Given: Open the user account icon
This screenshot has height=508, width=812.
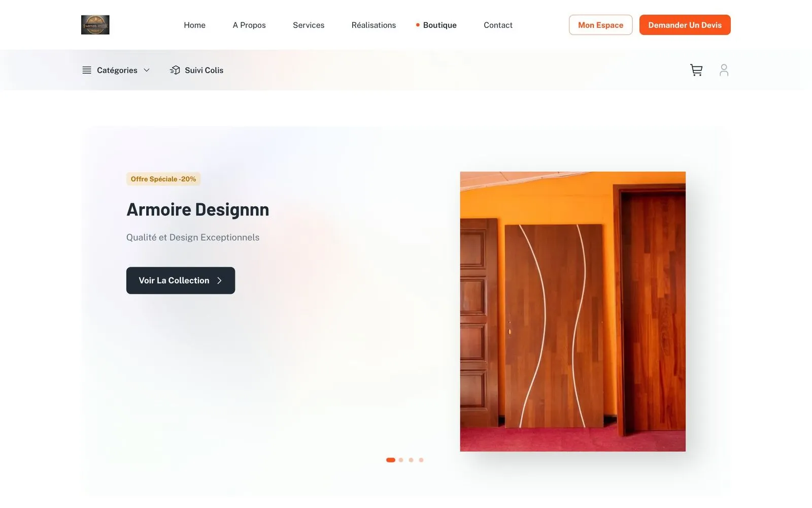Looking at the screenshot, I should (724, 70).
